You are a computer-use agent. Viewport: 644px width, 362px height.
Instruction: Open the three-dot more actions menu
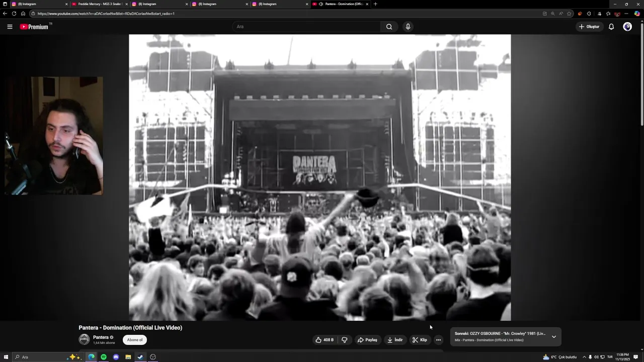coord(438,340)
